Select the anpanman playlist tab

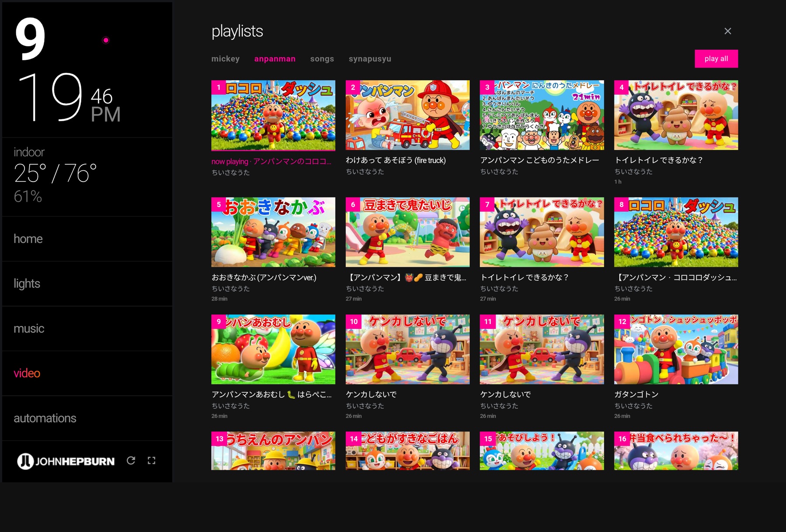coord(275,59)
